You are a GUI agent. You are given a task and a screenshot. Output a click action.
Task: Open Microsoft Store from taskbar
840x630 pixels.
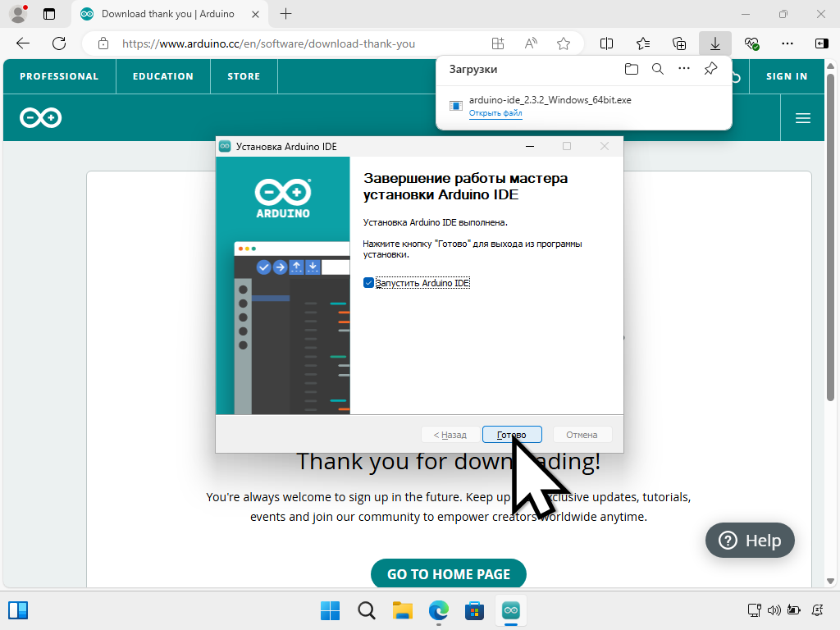coord(475,610)
